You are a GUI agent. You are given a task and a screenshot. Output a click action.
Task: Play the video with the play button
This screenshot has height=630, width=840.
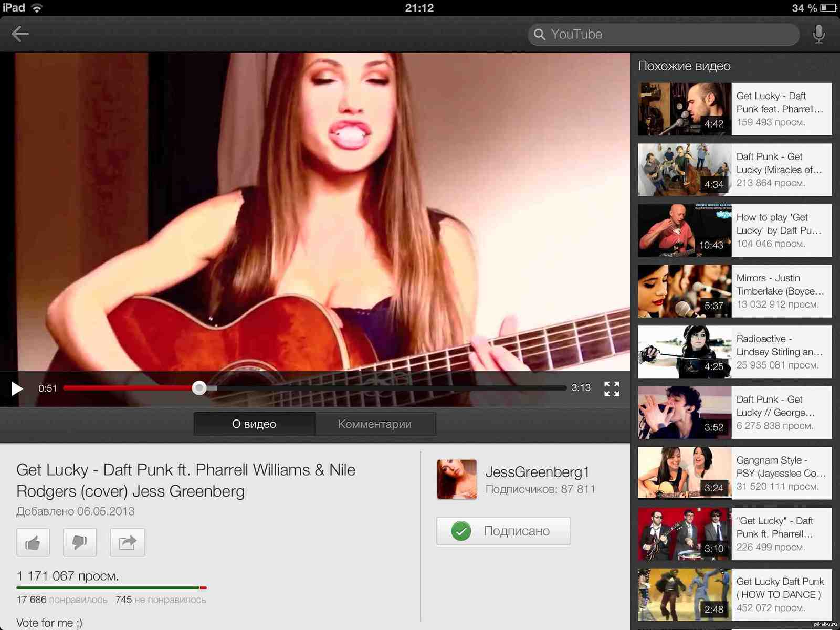click(x=17, y=388)
